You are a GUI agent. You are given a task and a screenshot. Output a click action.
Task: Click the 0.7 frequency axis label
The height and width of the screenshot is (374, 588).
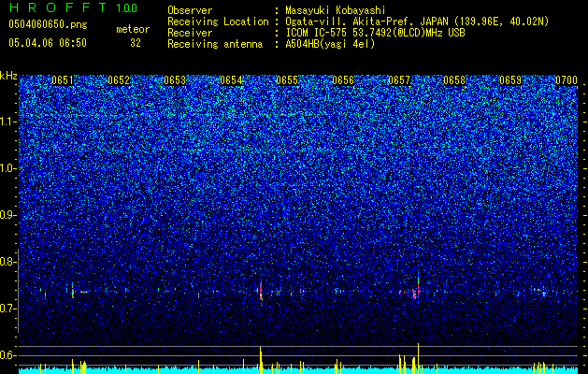[x=8, y=309]
